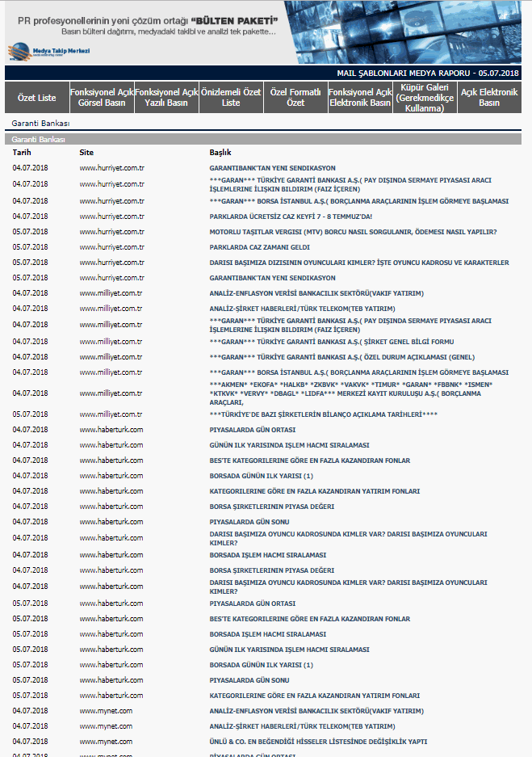The width and height of the screenshot is (532, 757).
Task: Open the Motorlu Taşıtlar Vergisi headline
Action: point(353,232)
